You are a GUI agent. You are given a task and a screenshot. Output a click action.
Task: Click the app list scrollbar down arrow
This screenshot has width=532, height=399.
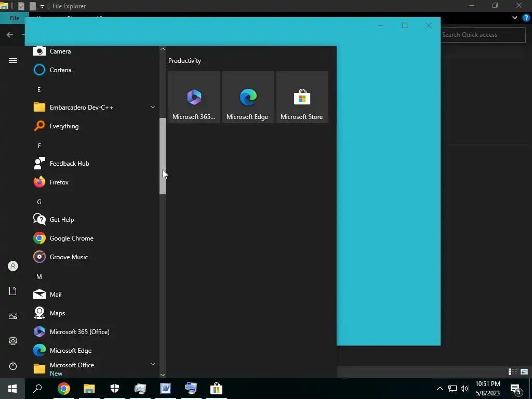click(163, 375)
